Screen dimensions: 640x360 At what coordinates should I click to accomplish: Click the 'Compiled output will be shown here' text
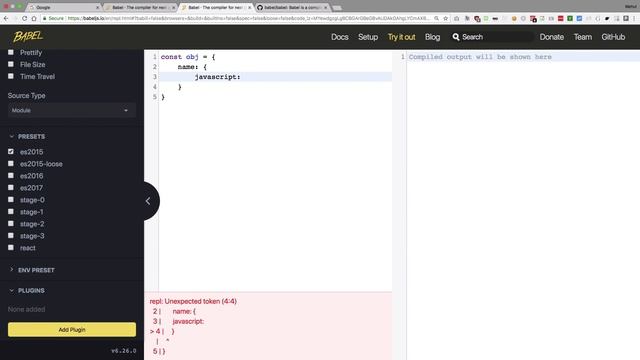[x=480, y=57]
